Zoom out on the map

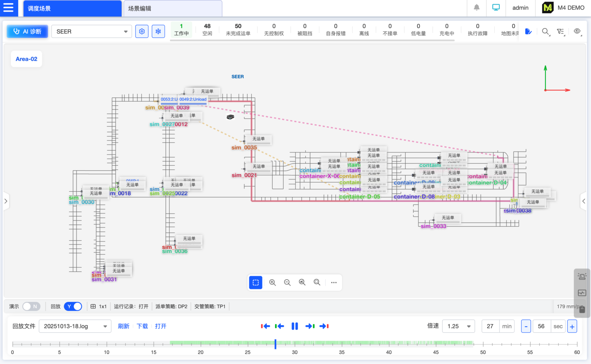pos(287,282)
